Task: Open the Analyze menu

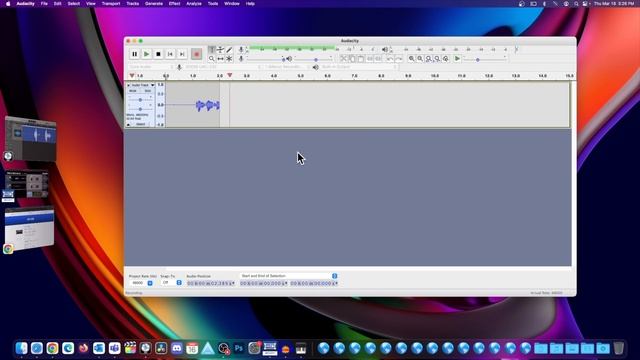Action: click(194, 4)
